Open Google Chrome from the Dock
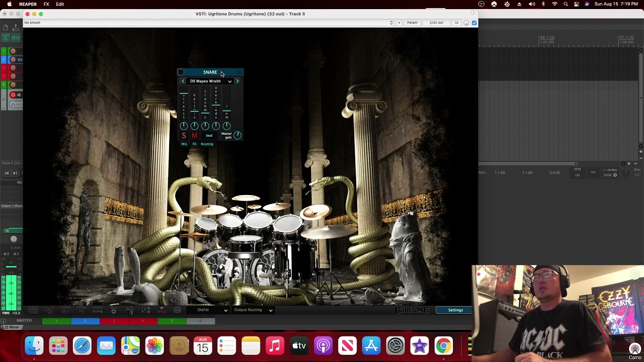Screen dimensions: 644x362 pyautogui.click(x=444, y=346)
